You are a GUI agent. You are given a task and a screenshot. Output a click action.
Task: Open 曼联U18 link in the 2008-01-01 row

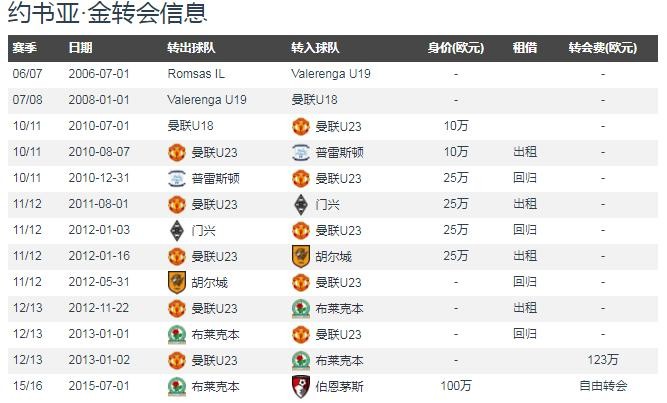point(314,100)
